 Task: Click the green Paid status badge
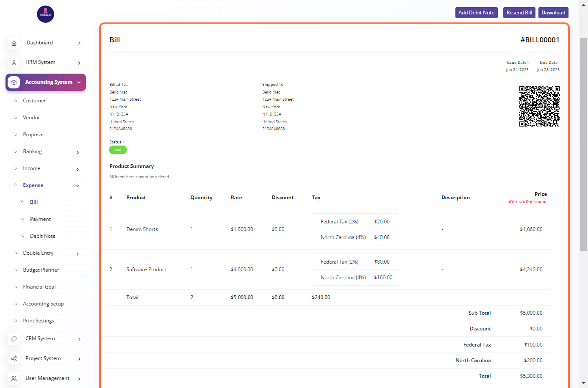[118, 150]
